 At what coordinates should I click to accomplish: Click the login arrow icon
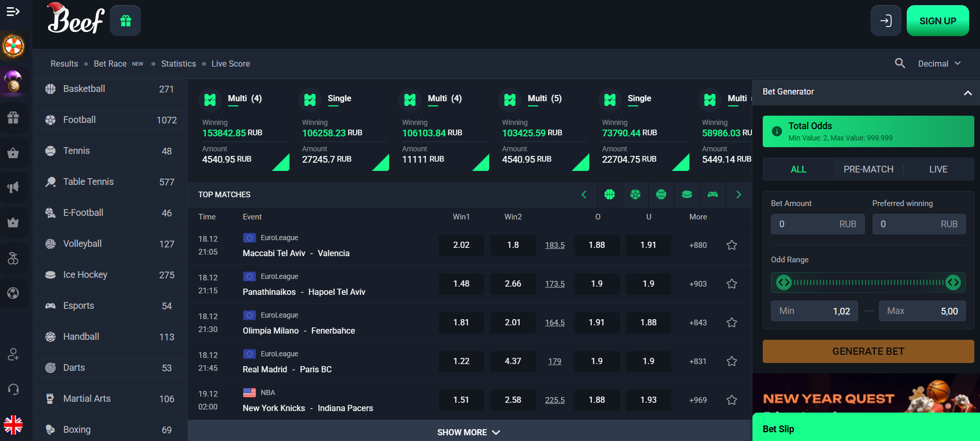pyautogui.click(x=886, y=21)
